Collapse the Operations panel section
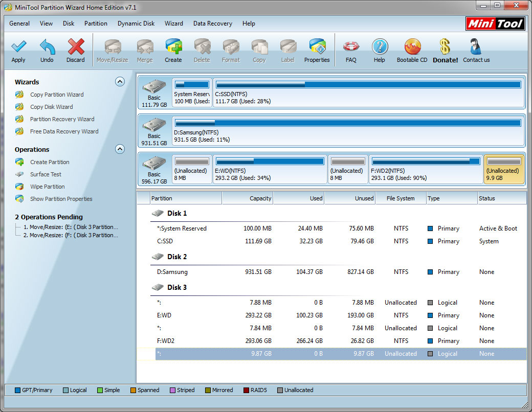 coord(120,149)
